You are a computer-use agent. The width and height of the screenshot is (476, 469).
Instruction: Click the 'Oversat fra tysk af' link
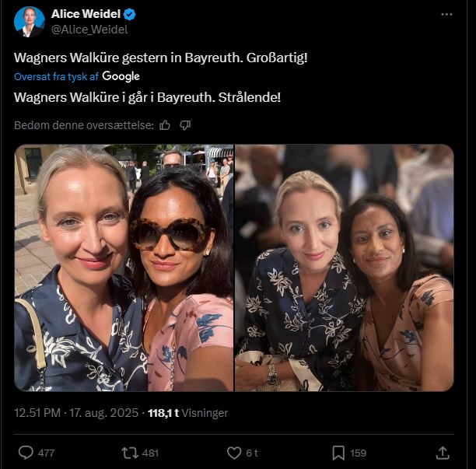[56, 76]
